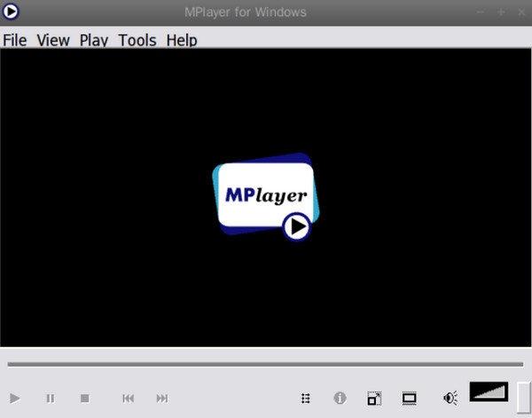Viewport: 532px width, 418px height.
Task: Click the MPlayer icon in the title bar
Action: point(11,12)
